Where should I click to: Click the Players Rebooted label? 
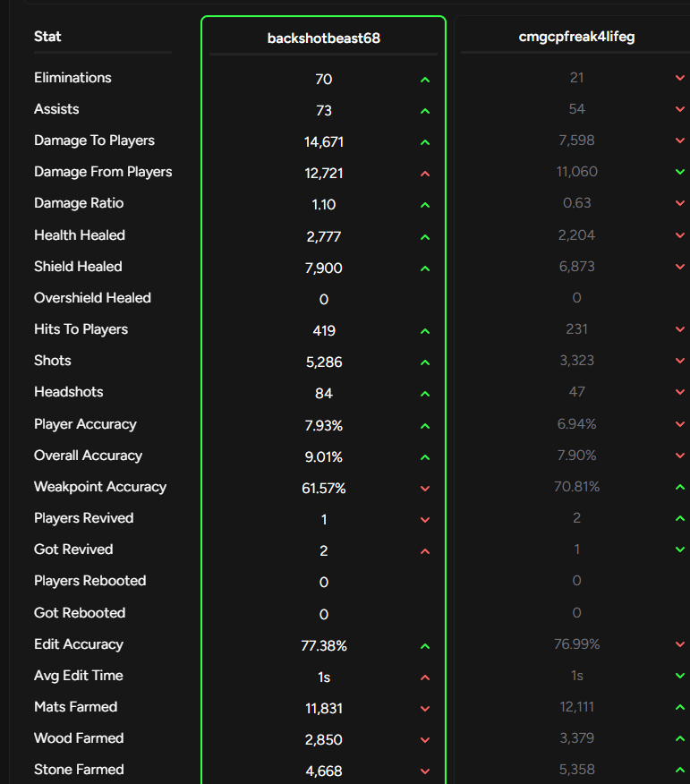[90, 581]
